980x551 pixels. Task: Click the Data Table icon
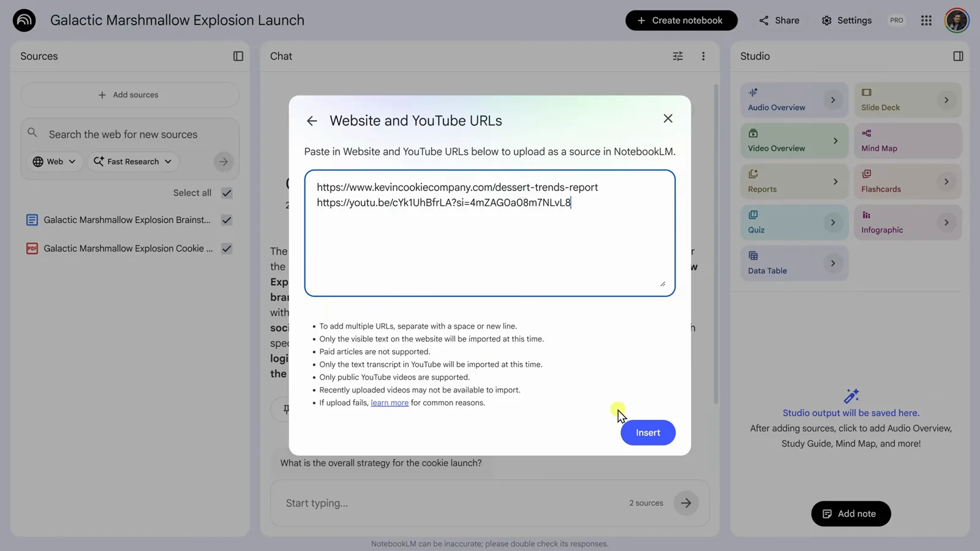pyautogui.click(x=753, y=256)
